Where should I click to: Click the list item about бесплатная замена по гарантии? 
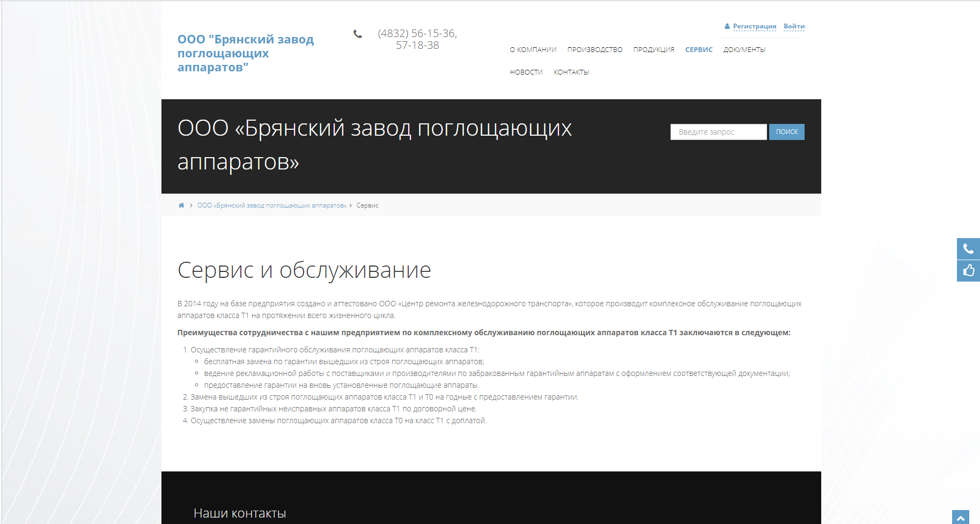(344, 361)
